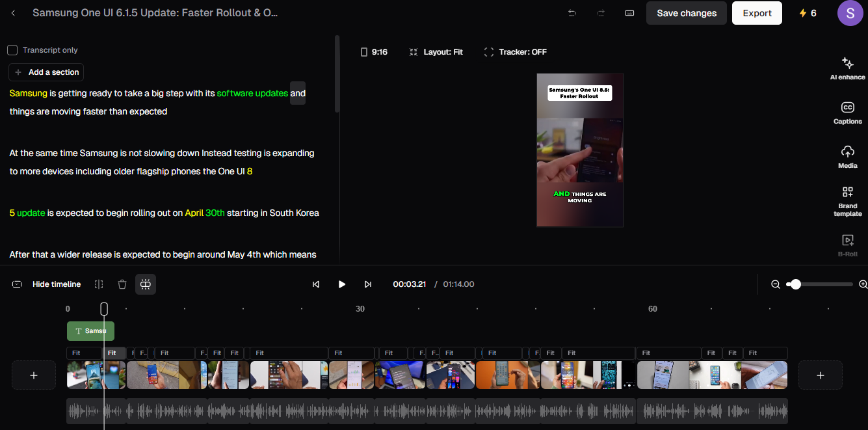Click the audio waveform track
The image size is (868, 430).
coord(427,411)
